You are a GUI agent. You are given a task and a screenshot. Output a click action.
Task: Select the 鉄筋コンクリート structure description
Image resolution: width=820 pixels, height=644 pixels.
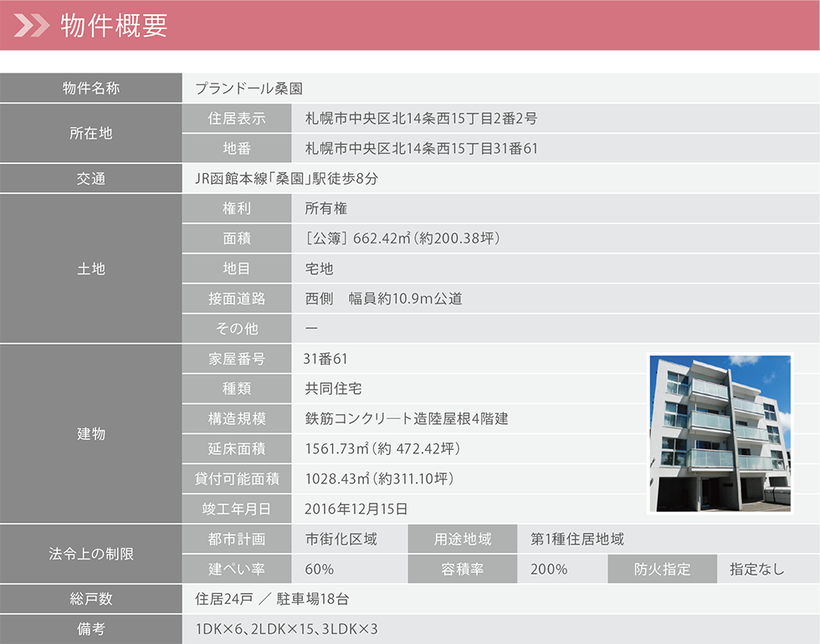407,419
